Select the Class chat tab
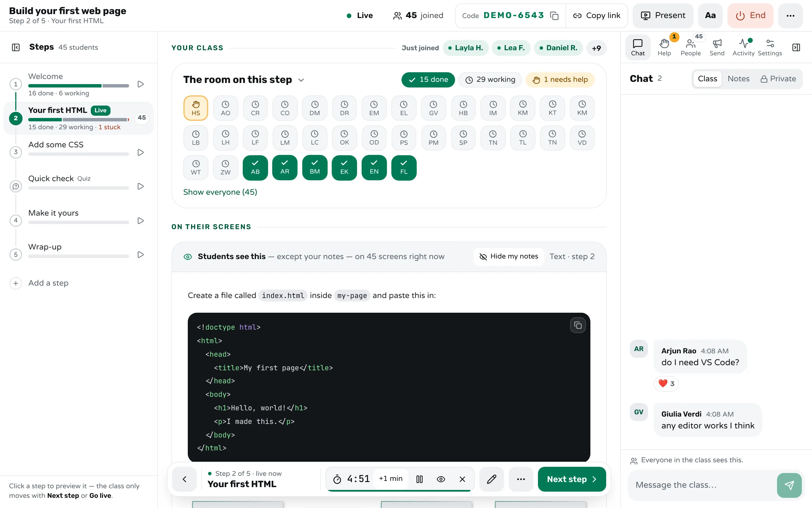This screenshot has height=508, width=812. point(707,79)
